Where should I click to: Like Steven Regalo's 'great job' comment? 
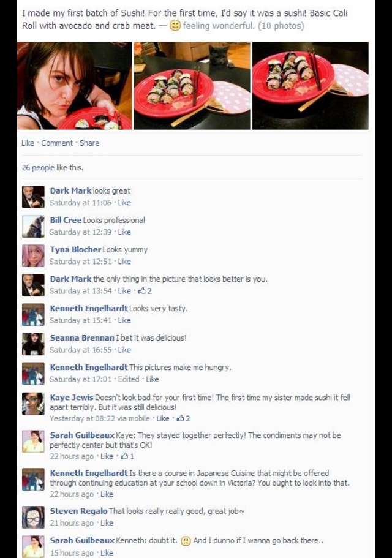(107, 523)
